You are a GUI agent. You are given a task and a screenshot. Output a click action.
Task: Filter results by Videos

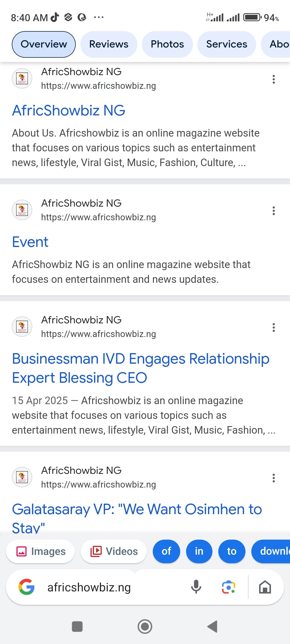pos(114,551)
